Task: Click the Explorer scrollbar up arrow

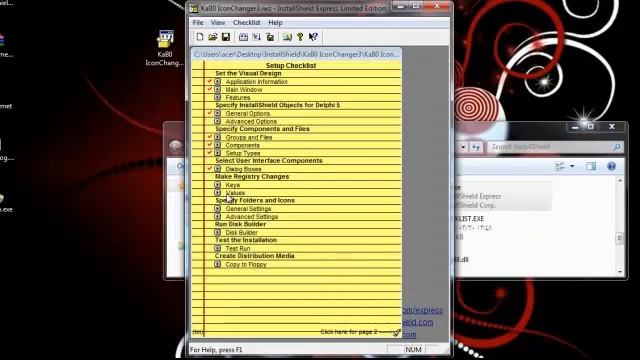Action: pos(620,181)
